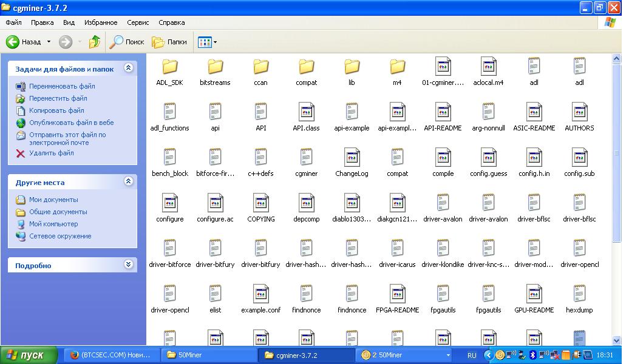
Task: Expand the Подробно panel
Action: click(128, 264)
